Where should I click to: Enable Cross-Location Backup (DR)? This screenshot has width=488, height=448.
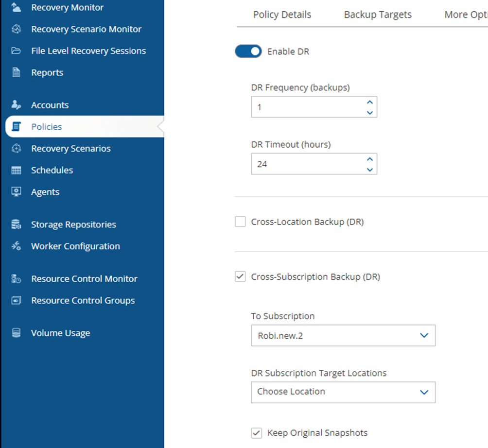click(x=240, y=221)
